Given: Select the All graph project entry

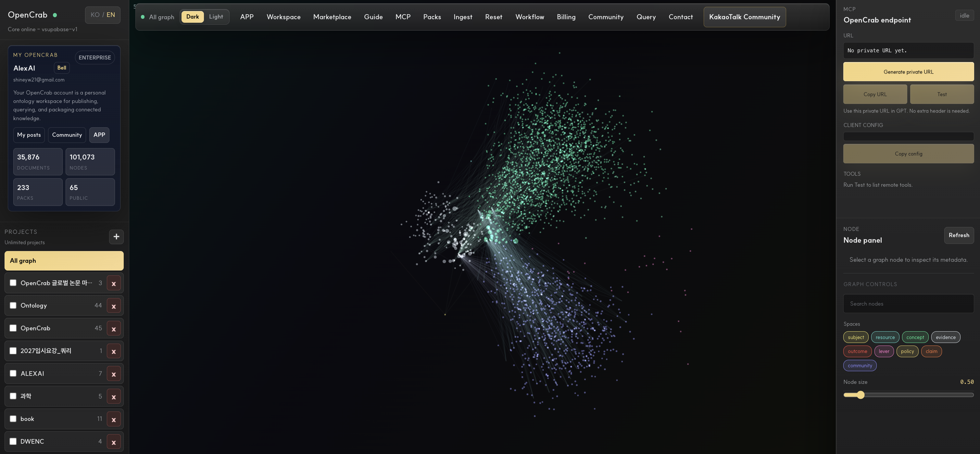Looking at the screenshot, I should [64, 261].
